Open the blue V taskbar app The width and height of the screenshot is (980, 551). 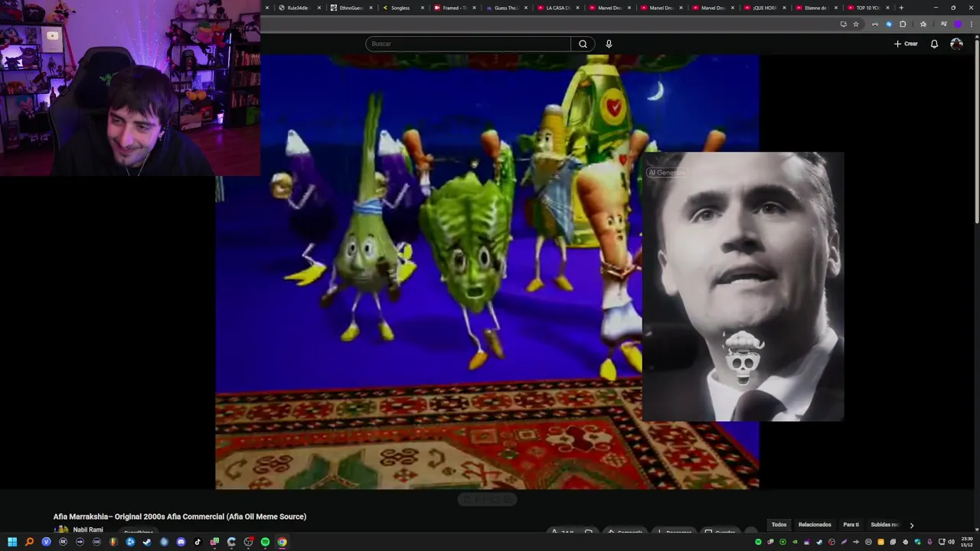click(x=46, y=542)
